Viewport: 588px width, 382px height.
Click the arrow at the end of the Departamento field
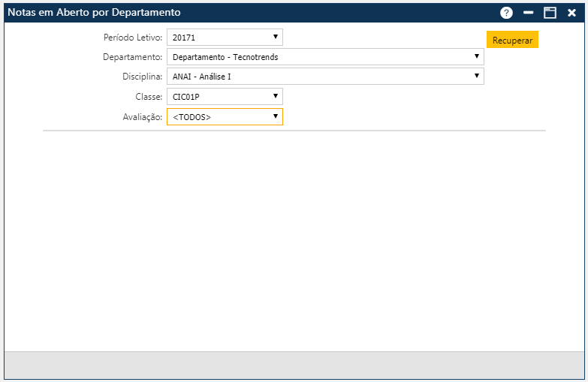click(x=476, y=56)
